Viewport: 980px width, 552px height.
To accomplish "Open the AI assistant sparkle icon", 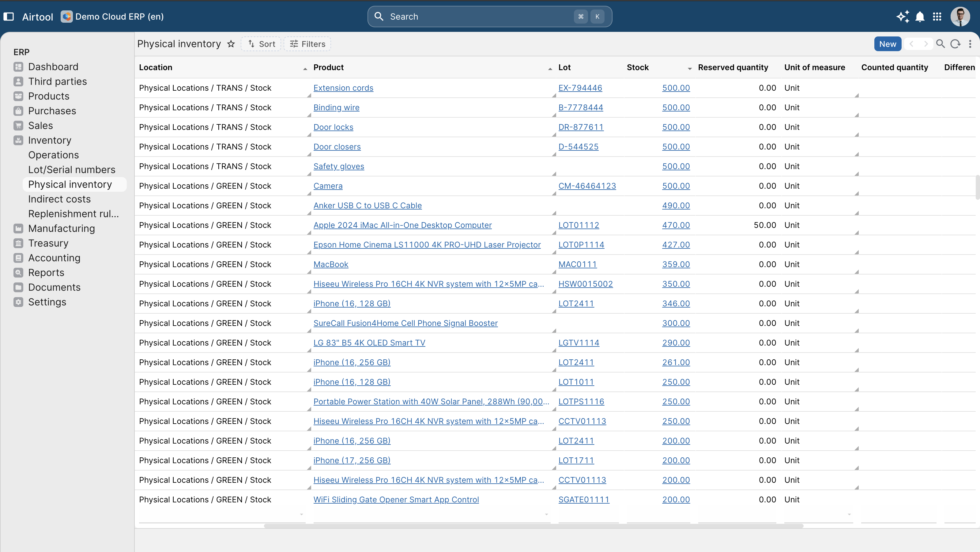I will pos(903,16).
